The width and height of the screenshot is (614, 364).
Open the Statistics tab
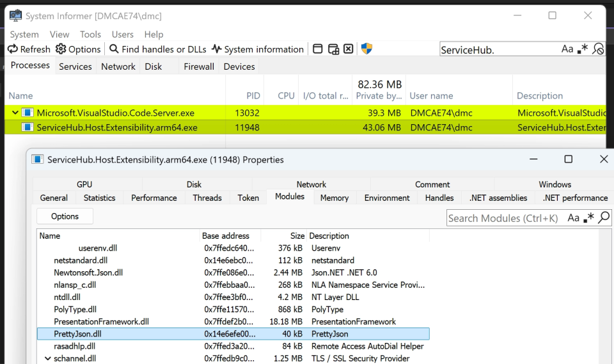(100, 198)
